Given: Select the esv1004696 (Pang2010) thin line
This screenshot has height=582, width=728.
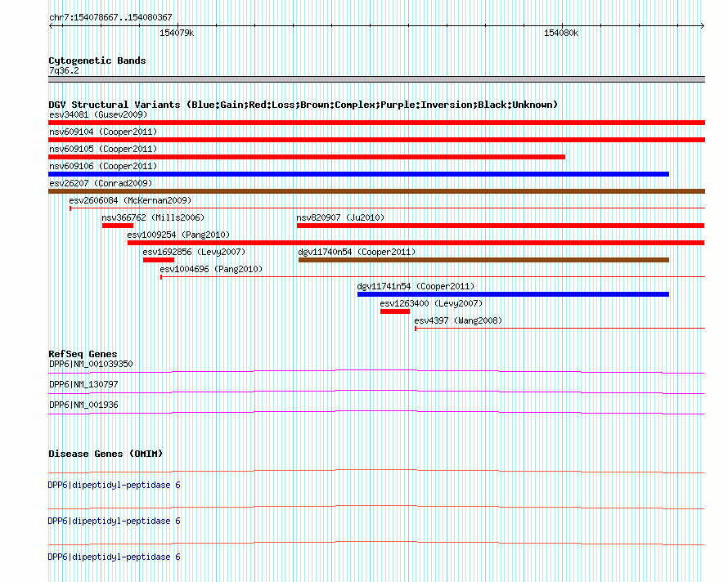Looking at the screenshot, I should coord(433,277).
